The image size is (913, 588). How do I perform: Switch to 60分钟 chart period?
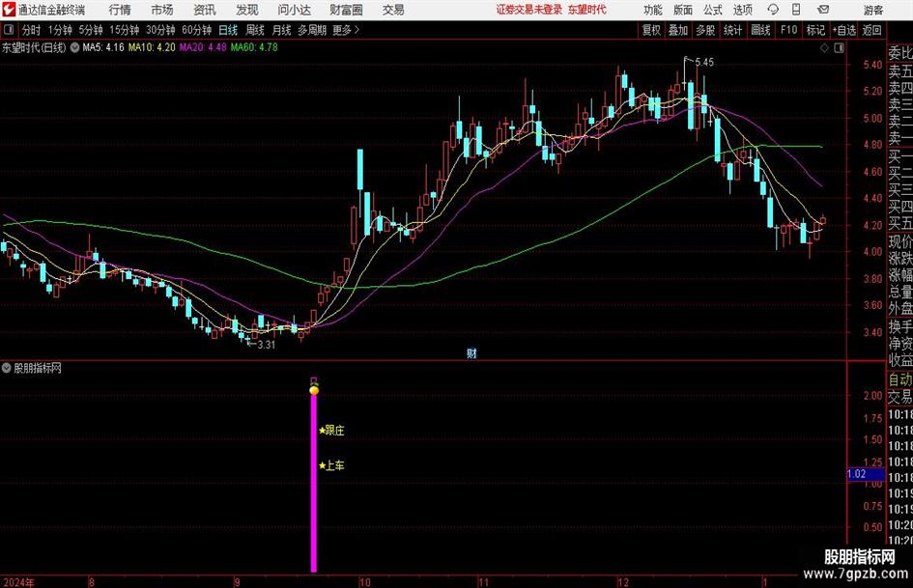coord(197,30)
